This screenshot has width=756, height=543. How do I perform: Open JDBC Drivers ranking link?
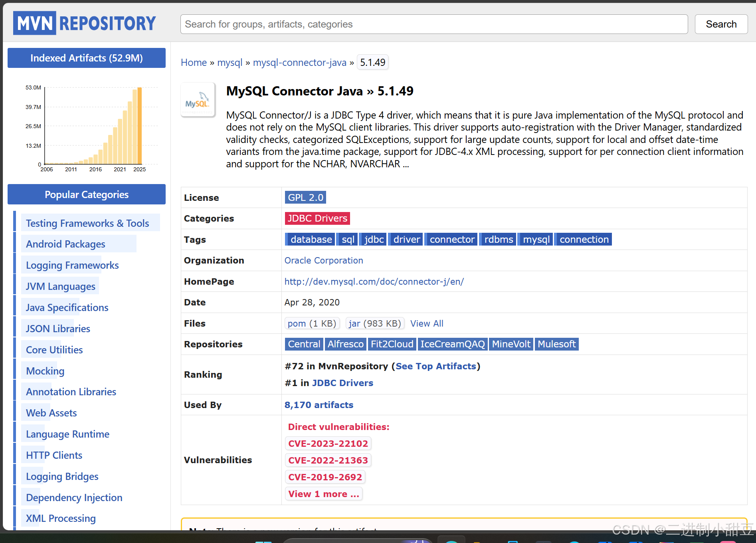(342, 383)
